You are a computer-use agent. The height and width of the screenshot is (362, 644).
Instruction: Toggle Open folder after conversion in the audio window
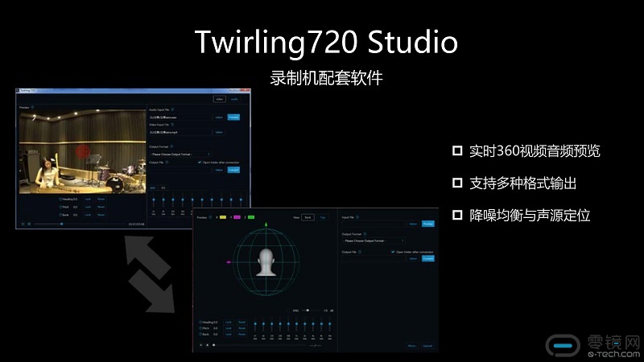[393, 252]
